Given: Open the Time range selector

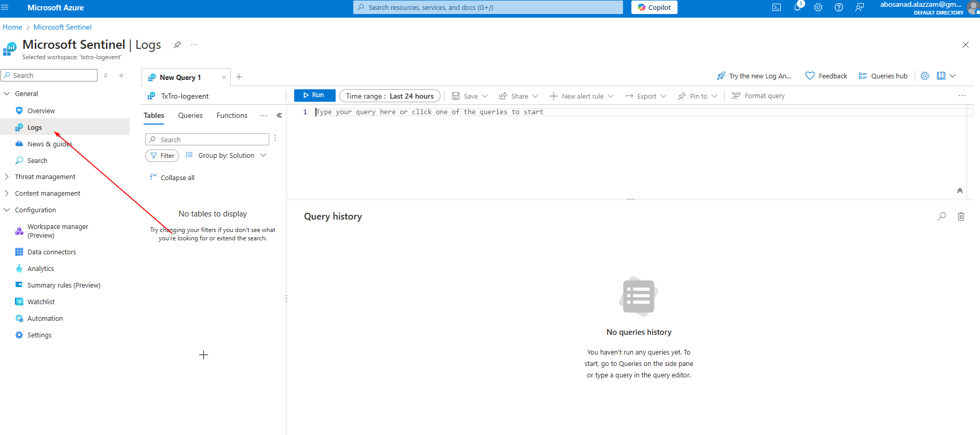Looking at the screenshot, I should [390, 96].
